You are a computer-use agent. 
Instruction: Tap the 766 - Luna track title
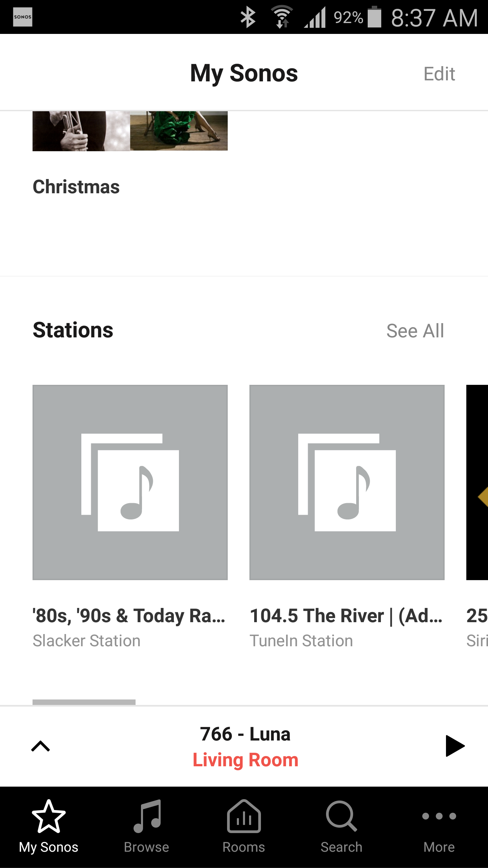(245, 734)
